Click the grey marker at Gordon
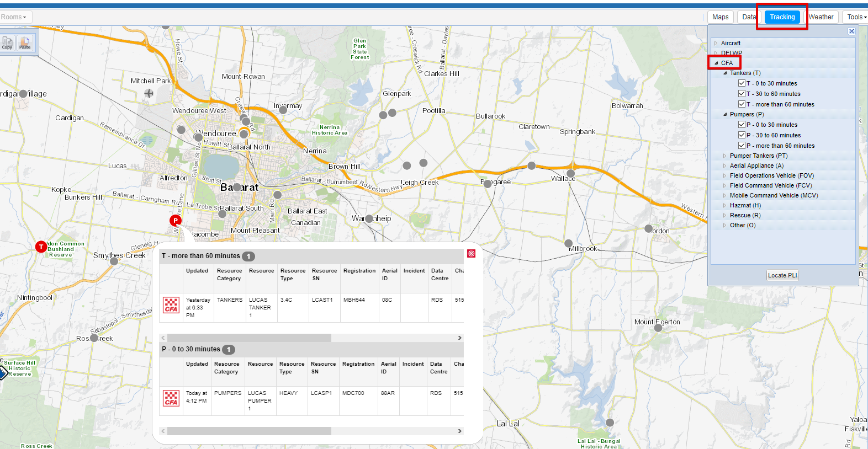Screen dimensions: 868x449 click(649, 228)
